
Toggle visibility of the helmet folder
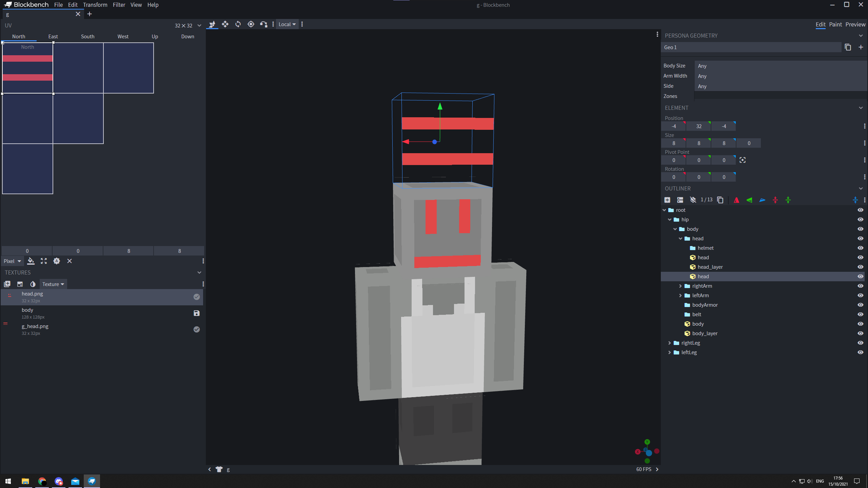click(x=861, y=248)
